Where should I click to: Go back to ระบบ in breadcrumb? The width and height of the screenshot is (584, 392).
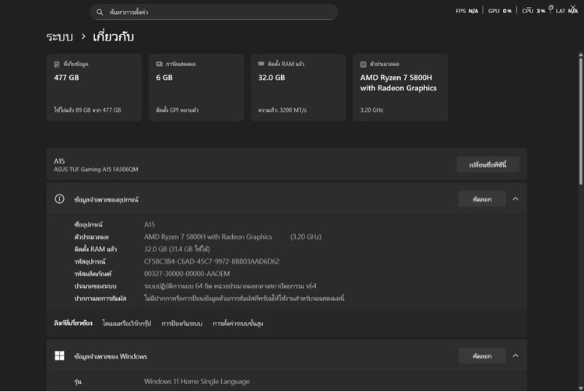tap(59, 37)
